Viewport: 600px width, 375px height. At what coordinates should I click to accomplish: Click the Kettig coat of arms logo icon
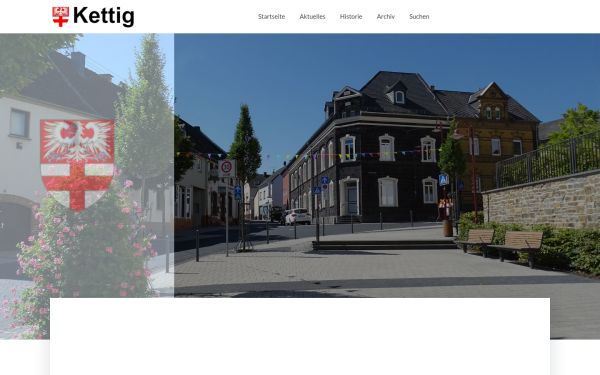[60, 17]
